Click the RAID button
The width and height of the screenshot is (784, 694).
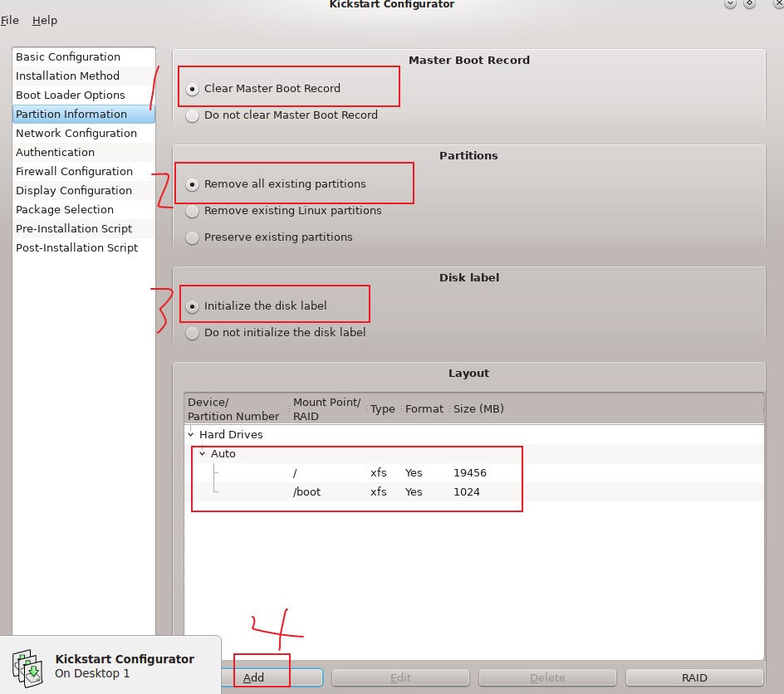(694, 677)
